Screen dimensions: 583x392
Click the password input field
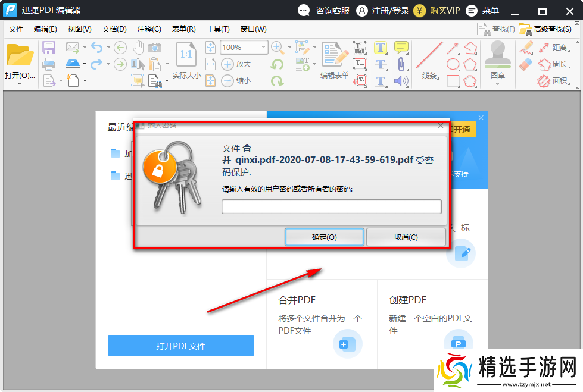(x=332, y=206)
